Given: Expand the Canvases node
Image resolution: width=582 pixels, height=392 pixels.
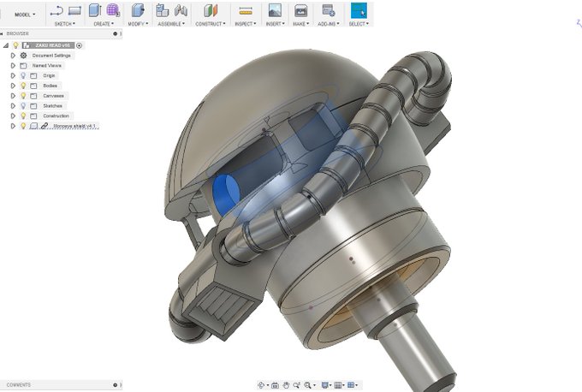Looking at the screenshot, I should click(14, 96).
